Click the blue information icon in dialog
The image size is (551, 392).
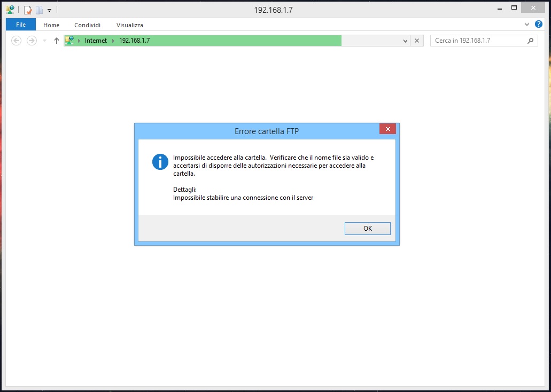click(x=160, y=162)
